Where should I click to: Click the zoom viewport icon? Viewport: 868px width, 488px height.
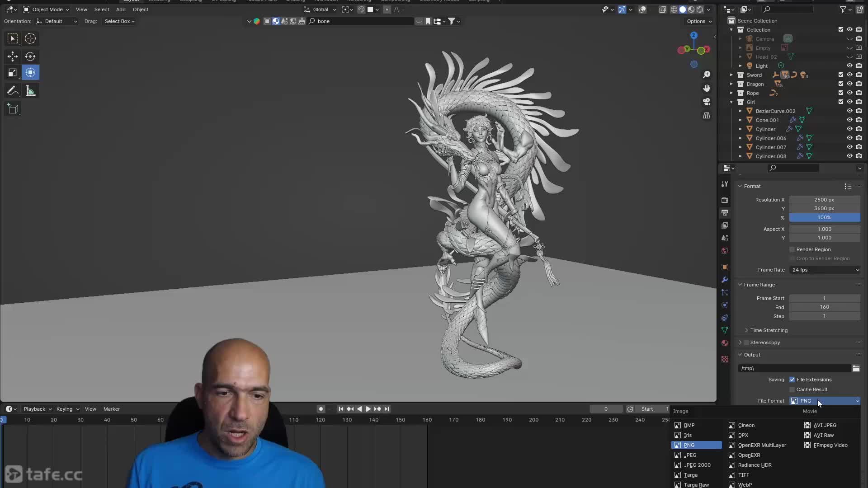coord(707,75)
